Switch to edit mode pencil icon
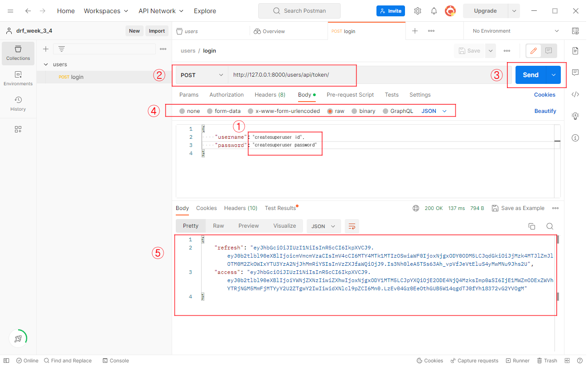 (533, 51)
